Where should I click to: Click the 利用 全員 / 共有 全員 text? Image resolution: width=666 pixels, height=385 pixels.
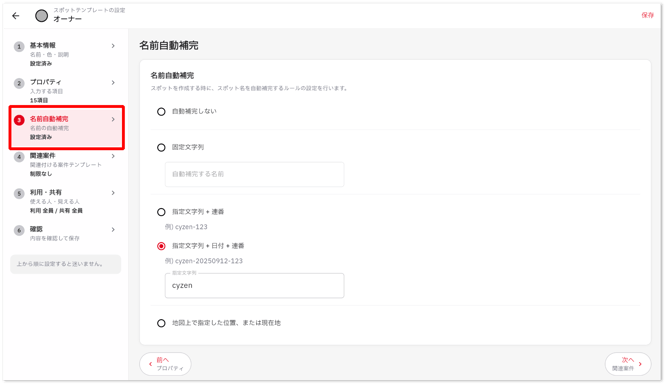pyautogui.click(x=56, y=211)
